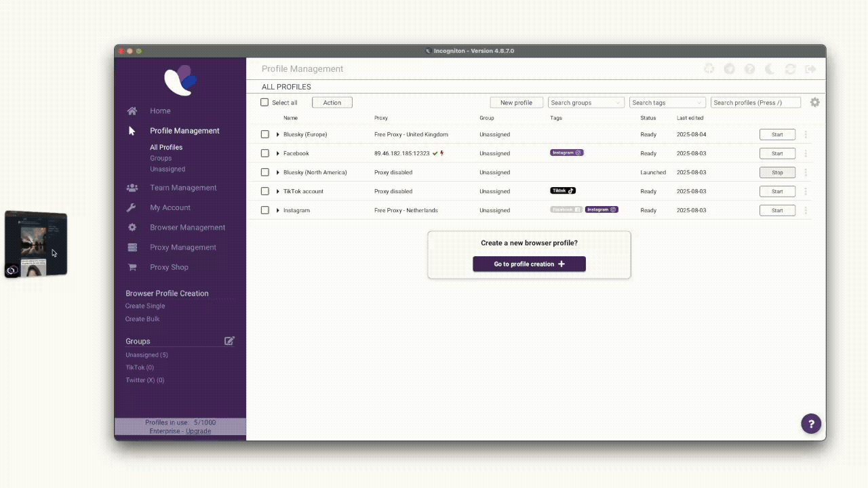868x488 pixels.
Task: Open the Action dropdown button
Action: point(332,102)
